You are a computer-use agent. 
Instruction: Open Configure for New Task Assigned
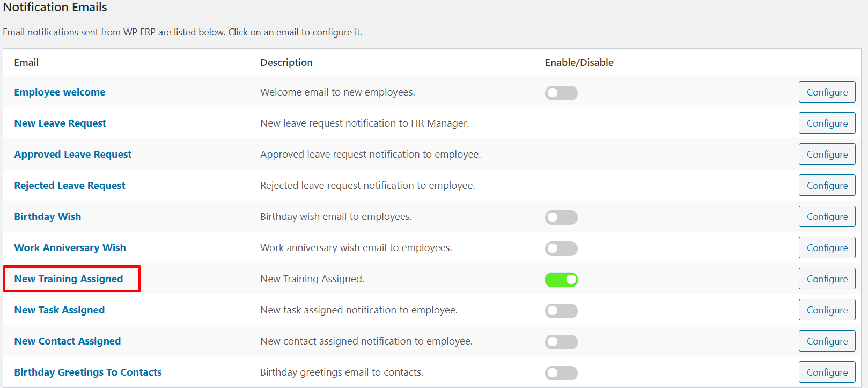point(827,310)
